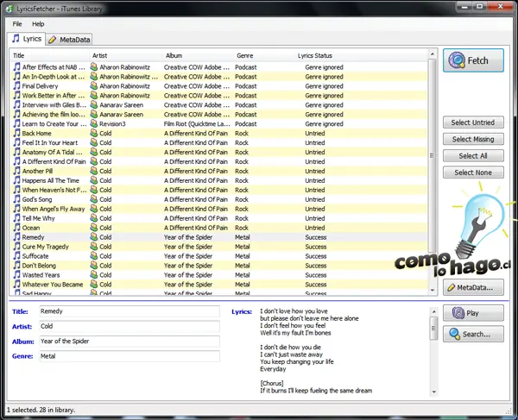Click the Title field containing Remedy
The height and width of the screenshot is (420, 518).
(x=129, y=311)
